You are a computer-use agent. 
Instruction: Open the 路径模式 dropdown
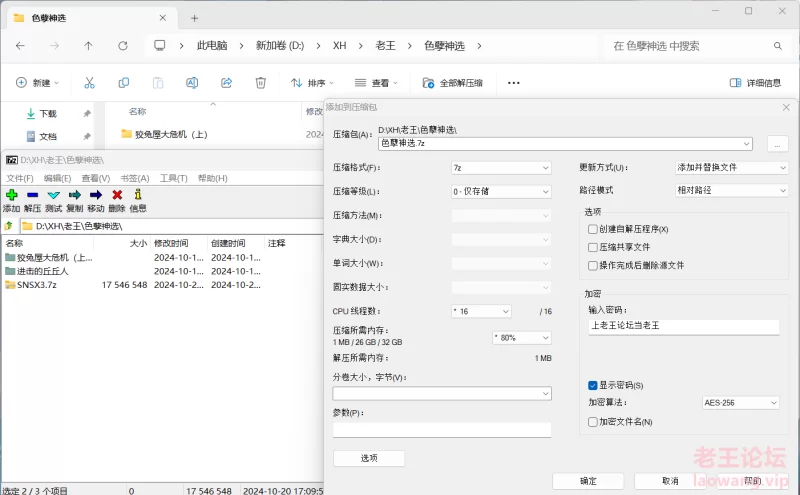(732, 190)
